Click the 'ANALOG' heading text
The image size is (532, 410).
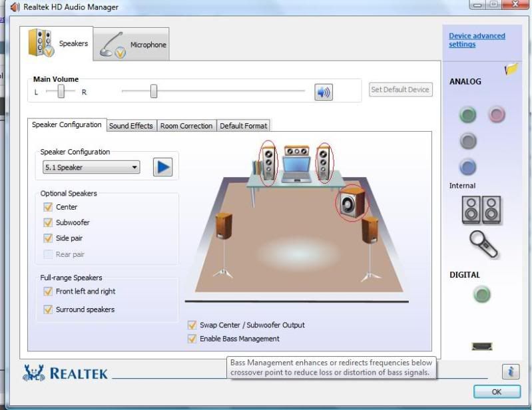(x=465, y=81)
